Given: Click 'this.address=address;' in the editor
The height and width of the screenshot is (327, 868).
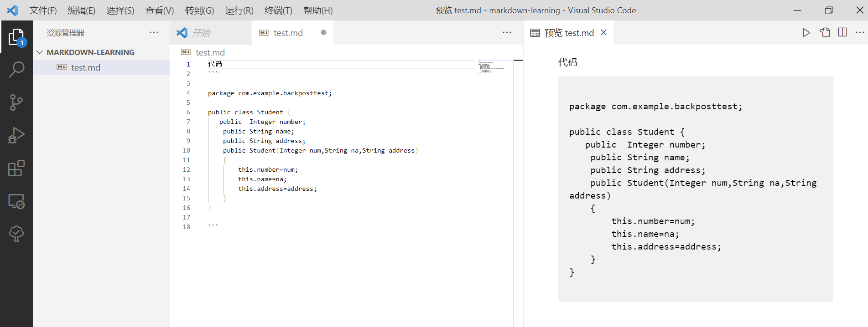Looking at the screenshot, I should [x=277, y=189].
